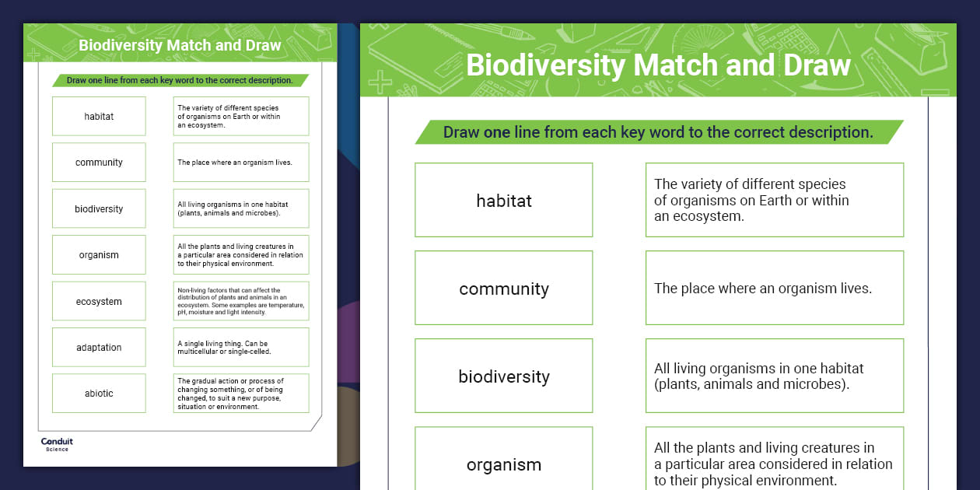Viewport: 980px width, 490px height.
Task: Select 'biodiversity' box in the small worksheet
Action: 99,208
